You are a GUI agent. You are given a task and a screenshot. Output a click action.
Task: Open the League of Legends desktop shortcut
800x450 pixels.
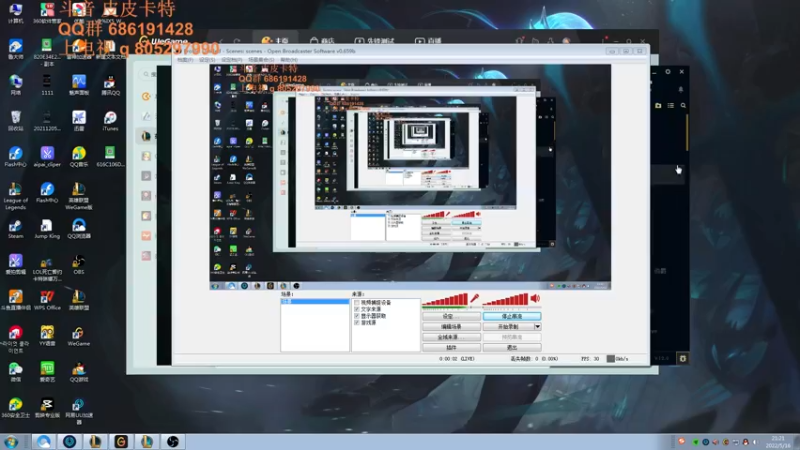click(x=15, y=196)
